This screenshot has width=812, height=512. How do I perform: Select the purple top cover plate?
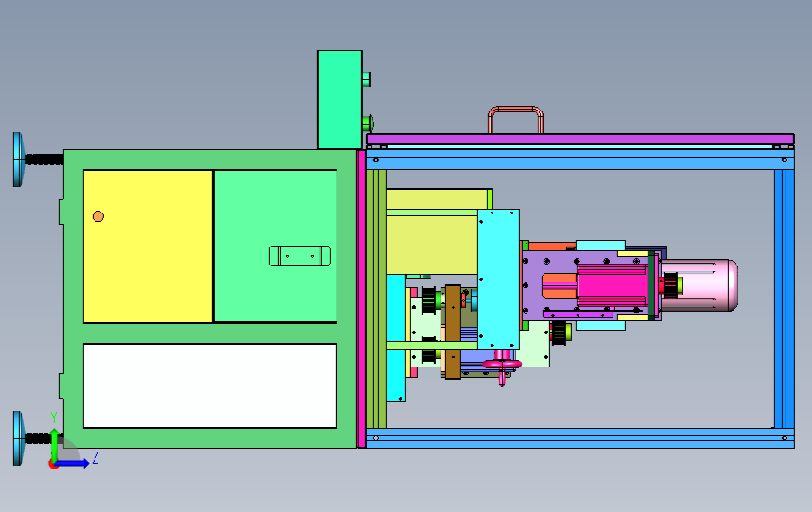click(x=579, y=139)
